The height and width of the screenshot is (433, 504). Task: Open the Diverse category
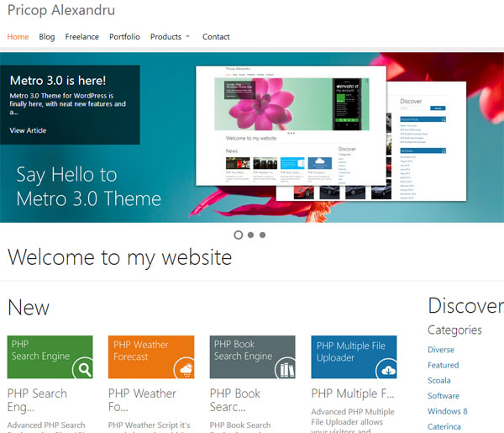pos(441,350)
